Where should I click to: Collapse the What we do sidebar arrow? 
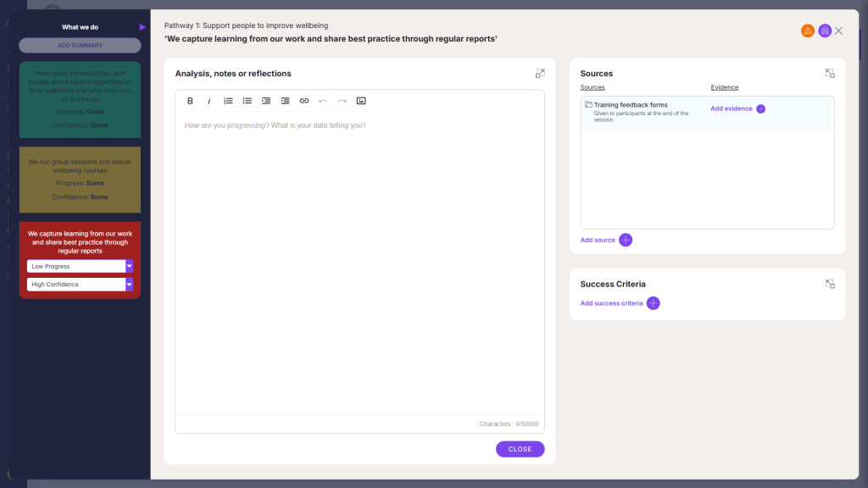(x=142, y=27)
